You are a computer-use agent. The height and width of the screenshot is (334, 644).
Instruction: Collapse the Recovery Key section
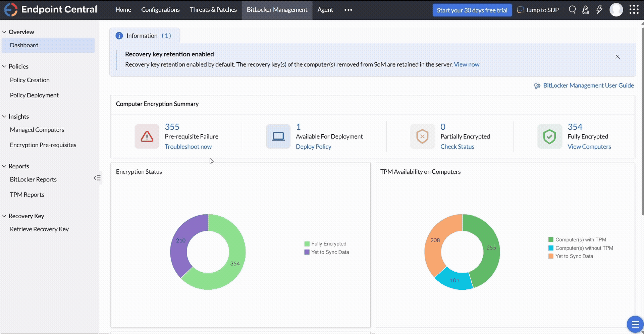click(4, 216)
